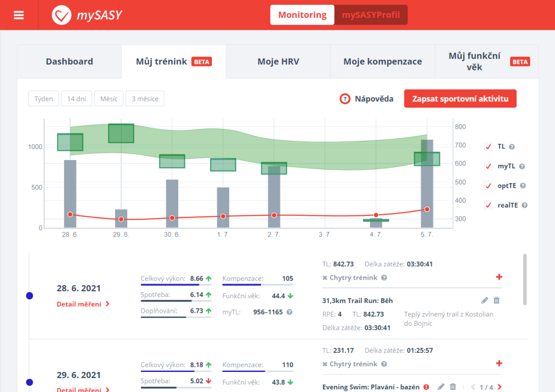The image size is (555, 392).
Task: Go to next activity arrow on 29. 6.
Action: [499, 387]
